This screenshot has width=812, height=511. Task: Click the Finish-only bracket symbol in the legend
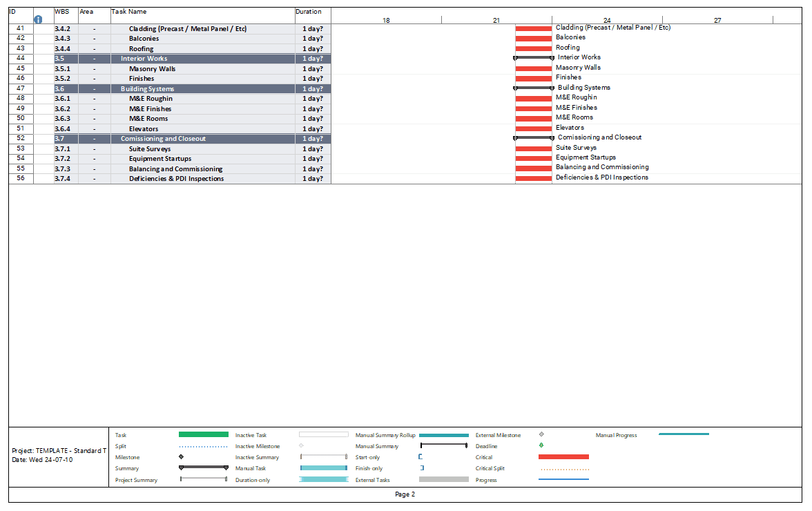[x=421, y=468]
